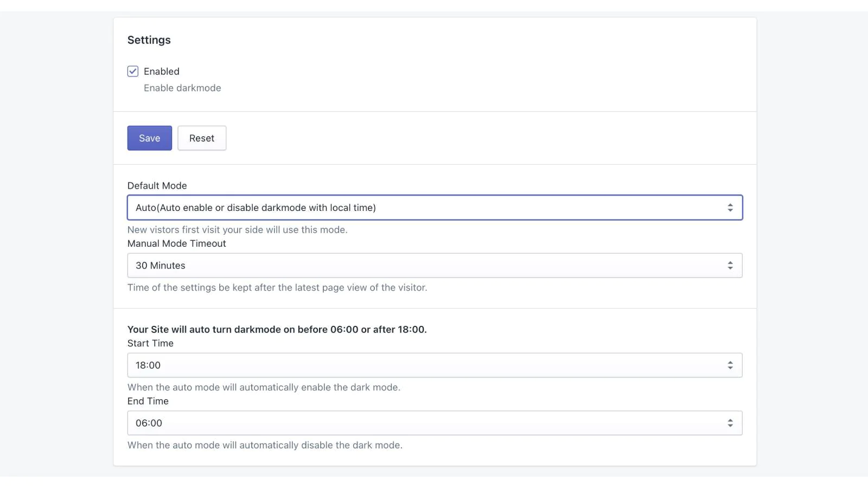The width and height of the screenshot is (868, 488).
Task: Click the up-down arrows icon in Default Mode
Action: click(730, 208)
